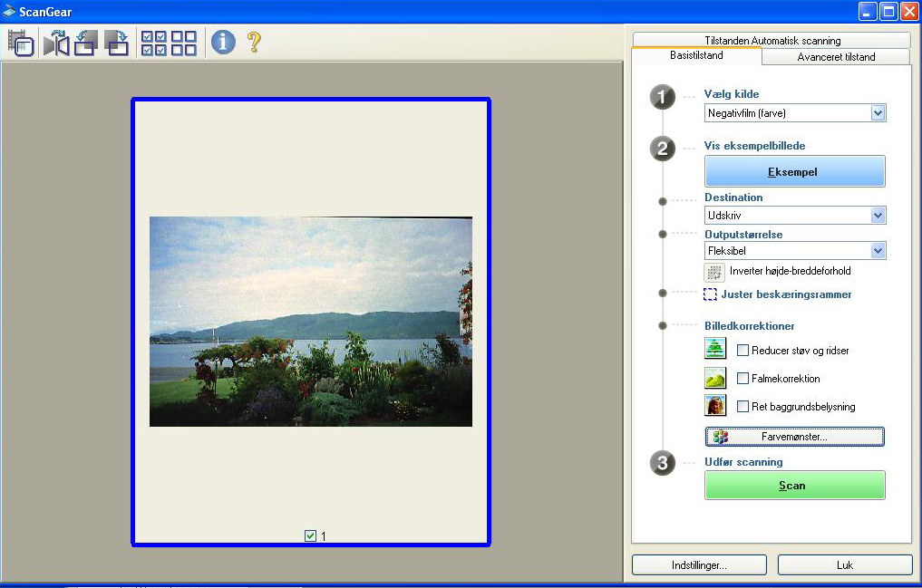The image size is (922, 588).
Task: Tick the Ret baggrundsbelysning checkbox
Action: pos(742,407)
